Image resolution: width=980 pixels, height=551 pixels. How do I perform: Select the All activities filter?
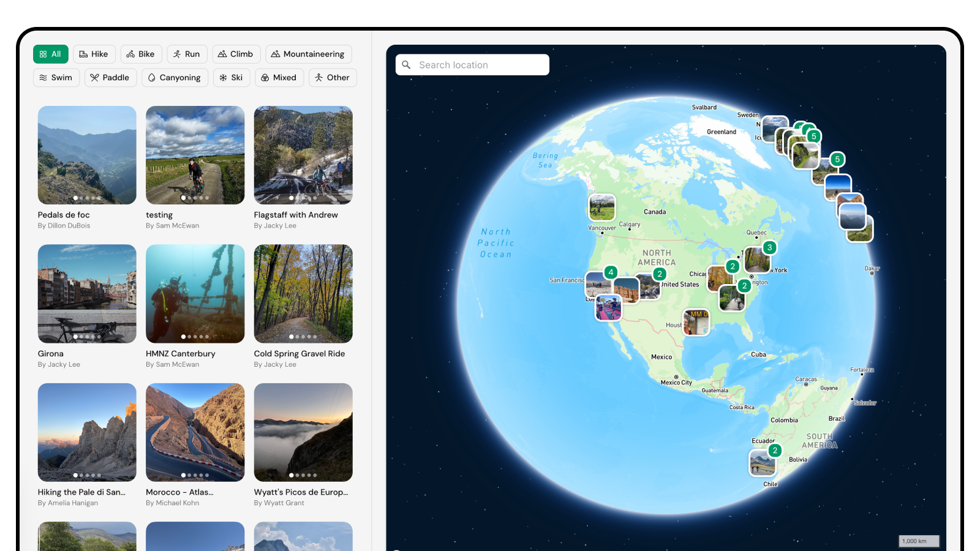pos(51,54)
